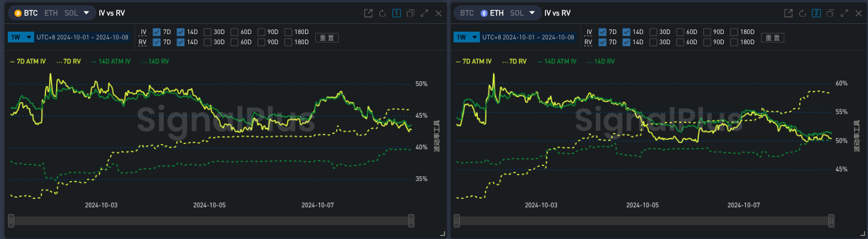Expand the right ETH panel to fullscreen
The width and height of the screenshot is (868, 239).
[x=844, y=13]
